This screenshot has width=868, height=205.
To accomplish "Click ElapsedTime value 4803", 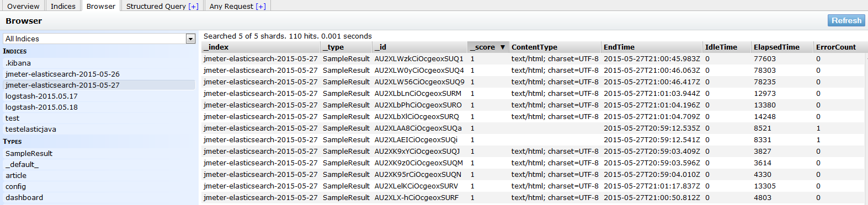I will (763, 197).
